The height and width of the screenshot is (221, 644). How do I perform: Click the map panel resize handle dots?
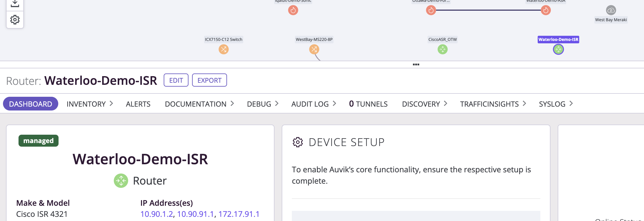click(x=416, y=65)
